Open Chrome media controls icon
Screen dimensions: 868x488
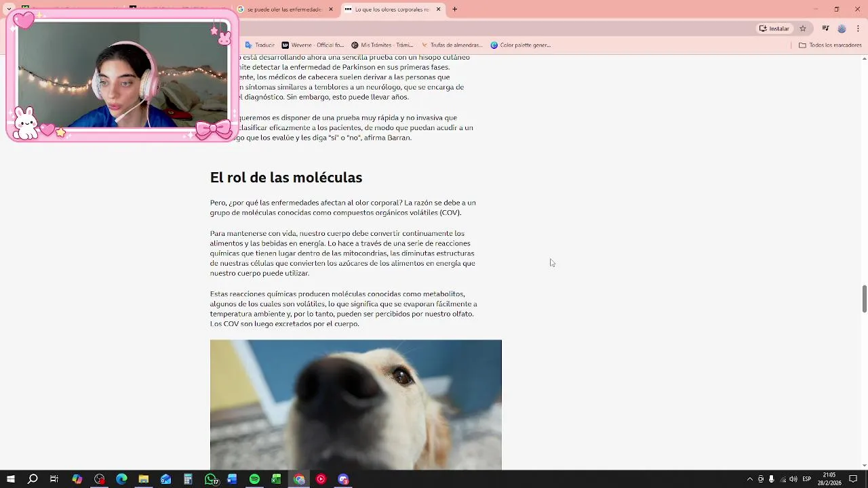point(825,28)
